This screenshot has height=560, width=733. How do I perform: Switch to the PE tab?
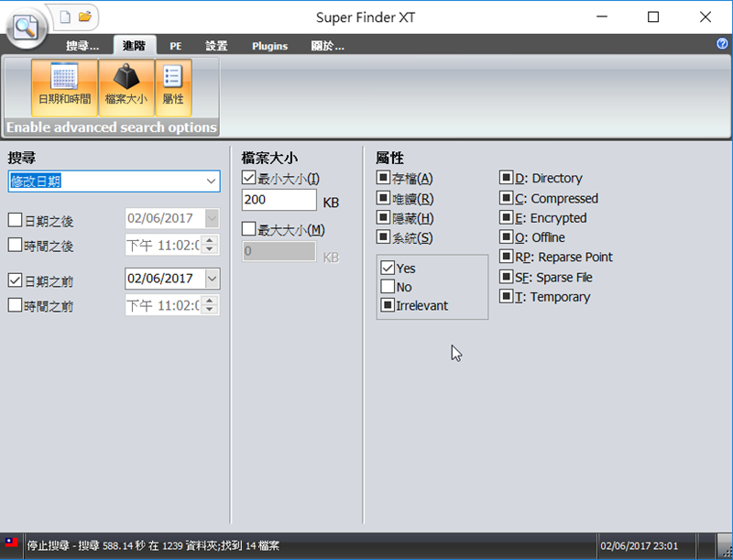click(x=176, y=46)
